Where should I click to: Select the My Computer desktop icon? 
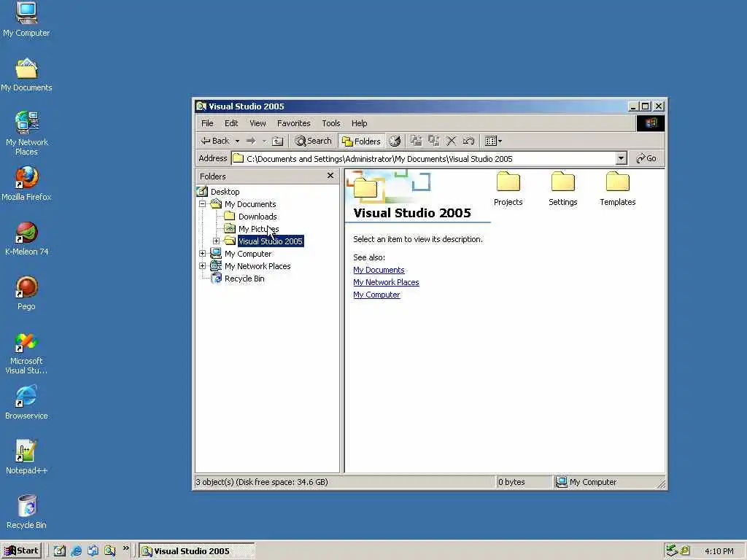[26, 20]
